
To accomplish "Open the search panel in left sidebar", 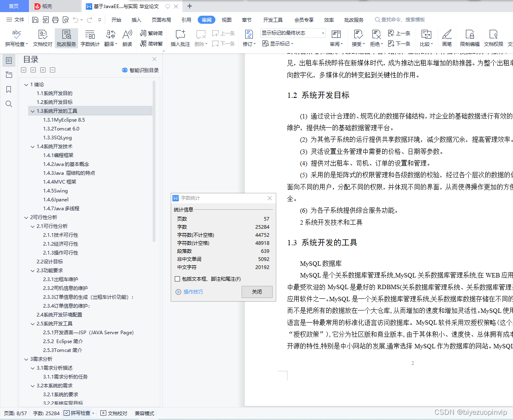I will pos(9,104).
